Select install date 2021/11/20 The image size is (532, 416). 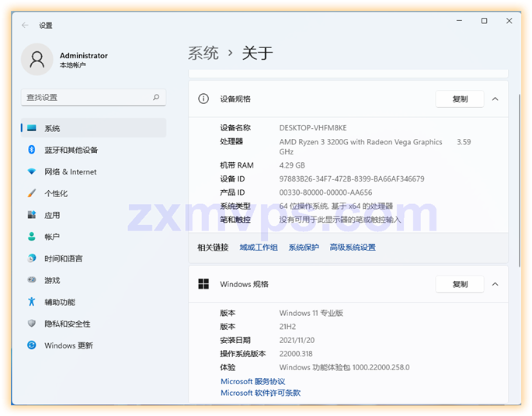[x=297, y=340]
